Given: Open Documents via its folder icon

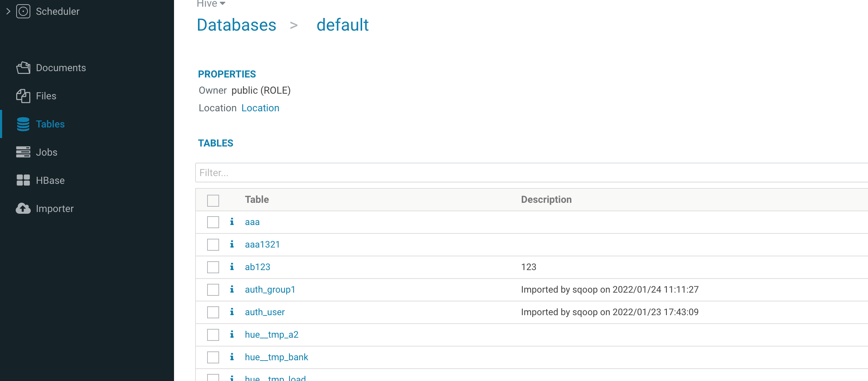Looking at the screenshot, I should (x=23, y=68).
